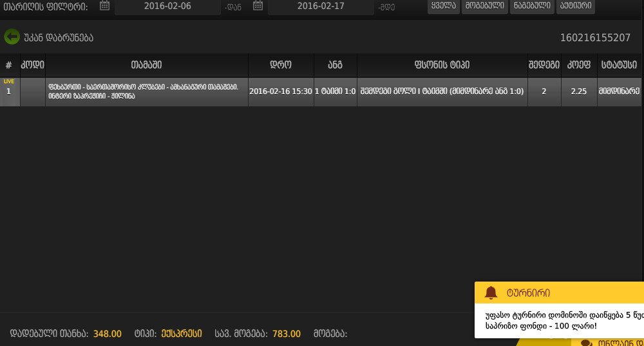The height and width of the screenshot is (346, 644).
Task: Edit the start date field 2016-02-06
Action: coord(167,6)
